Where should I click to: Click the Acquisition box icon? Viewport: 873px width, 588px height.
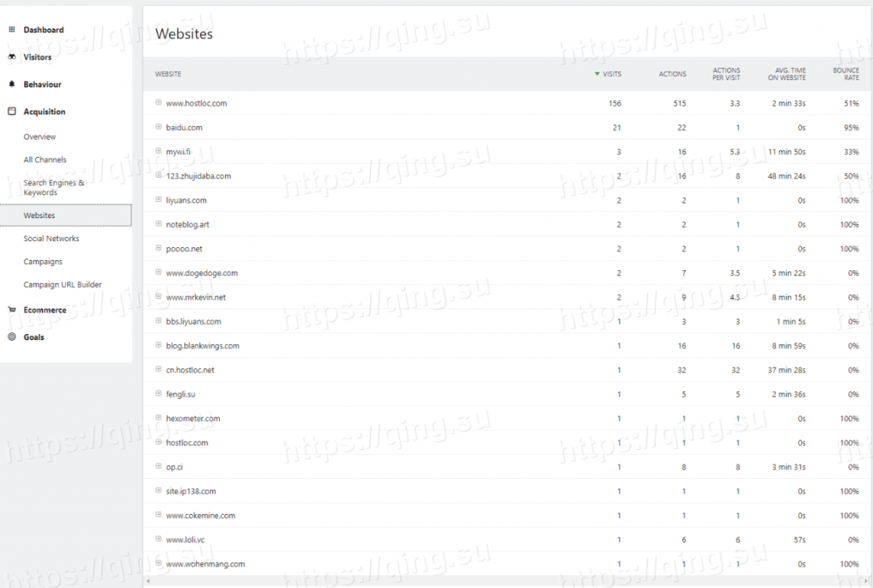tap(12, 112)
